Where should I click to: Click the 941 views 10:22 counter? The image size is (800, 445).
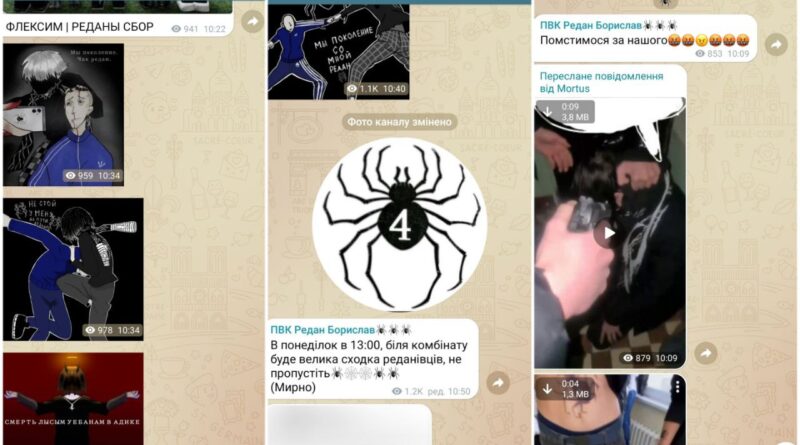coord(198,29)
